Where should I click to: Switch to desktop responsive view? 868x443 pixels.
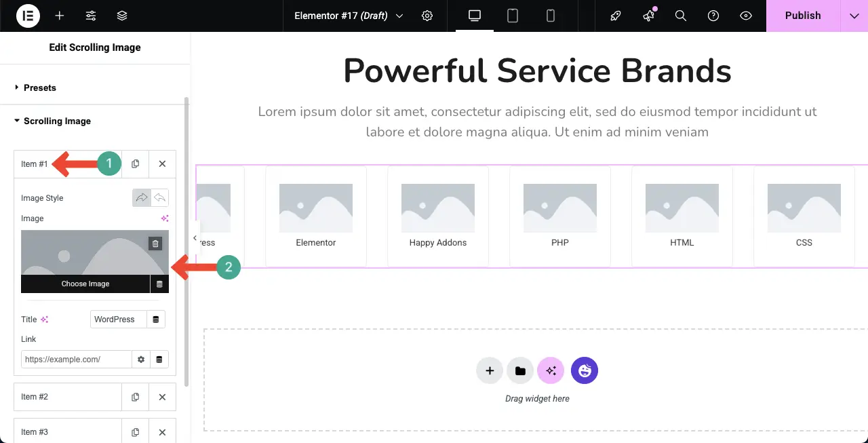[475, 16]
